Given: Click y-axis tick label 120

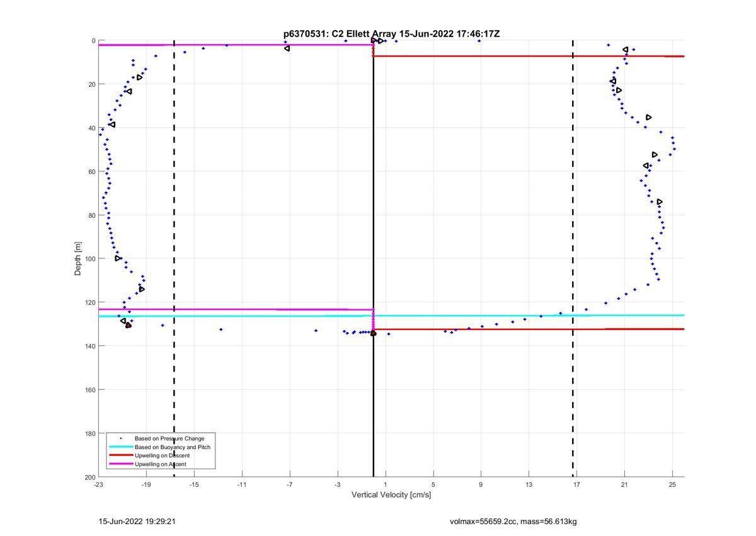Looking at the screenshot, I should pyautogui.click(x=90, y=302).
